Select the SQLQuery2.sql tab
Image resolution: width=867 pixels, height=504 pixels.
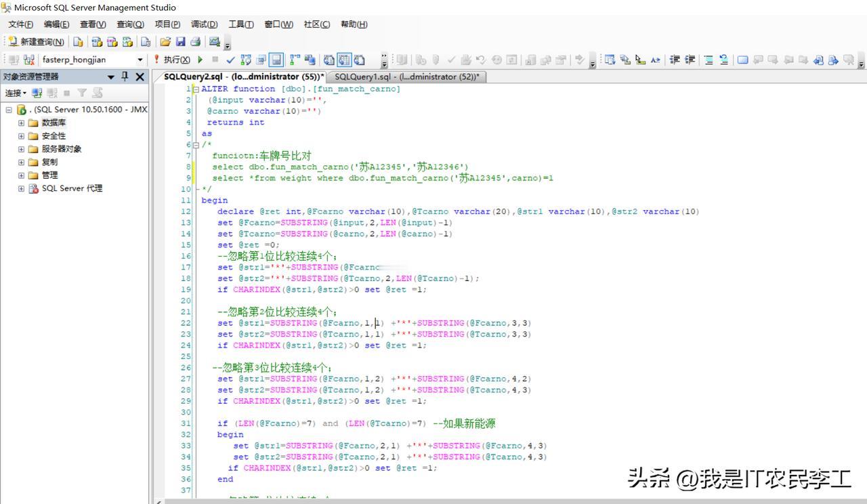(244, 77)
